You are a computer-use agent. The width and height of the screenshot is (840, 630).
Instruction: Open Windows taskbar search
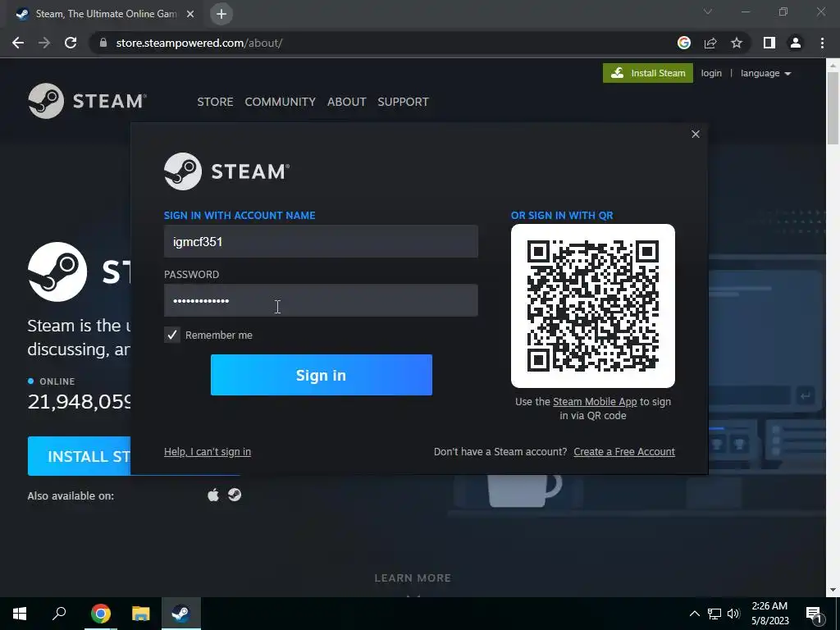[x=59, y=613]
